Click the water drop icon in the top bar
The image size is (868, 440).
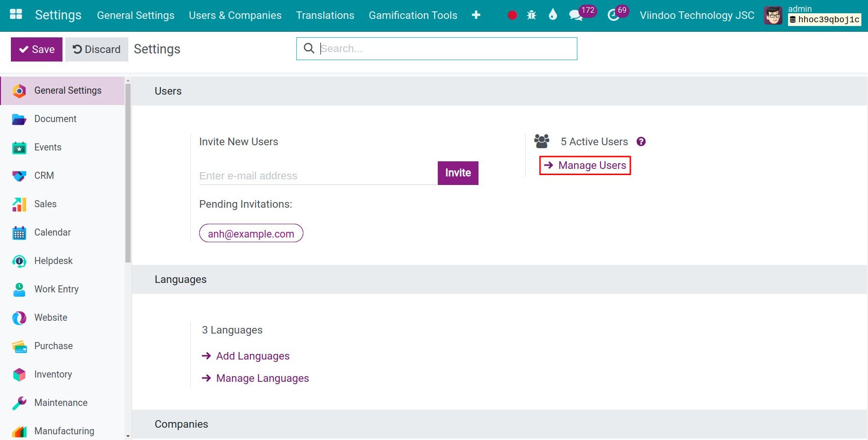(x=553, y=15)
